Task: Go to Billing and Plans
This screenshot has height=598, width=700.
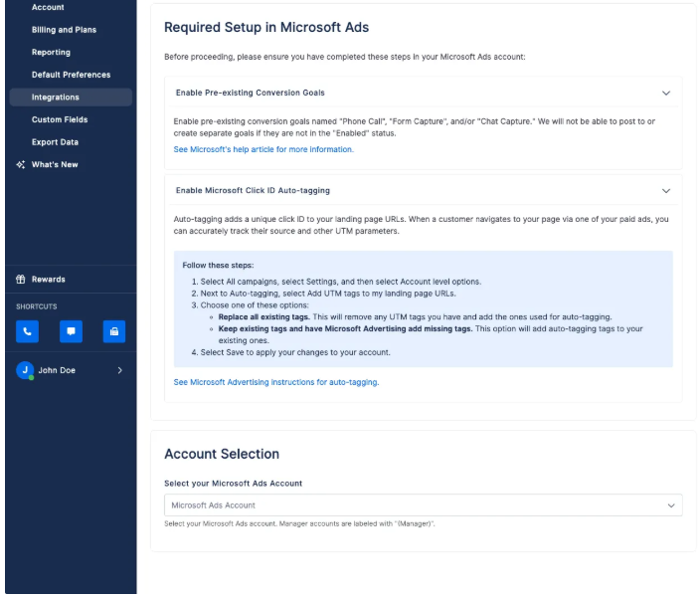Action: [x=64, y=30]
